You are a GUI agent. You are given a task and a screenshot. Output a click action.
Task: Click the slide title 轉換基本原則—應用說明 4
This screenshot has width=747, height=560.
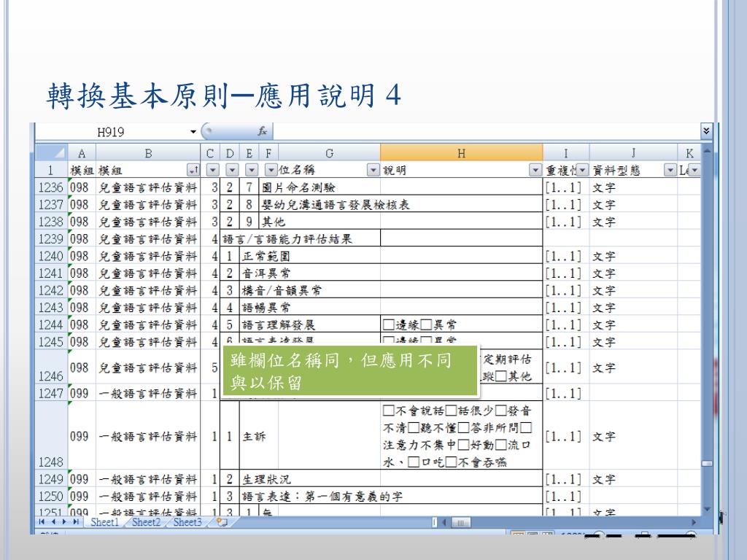point(224,95)
